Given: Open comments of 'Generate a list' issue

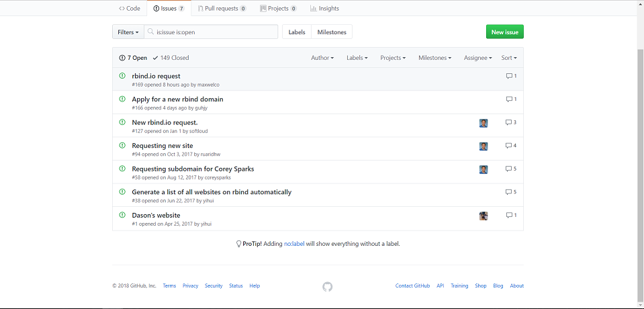Looking at the screenshot, I should point(511,192).
